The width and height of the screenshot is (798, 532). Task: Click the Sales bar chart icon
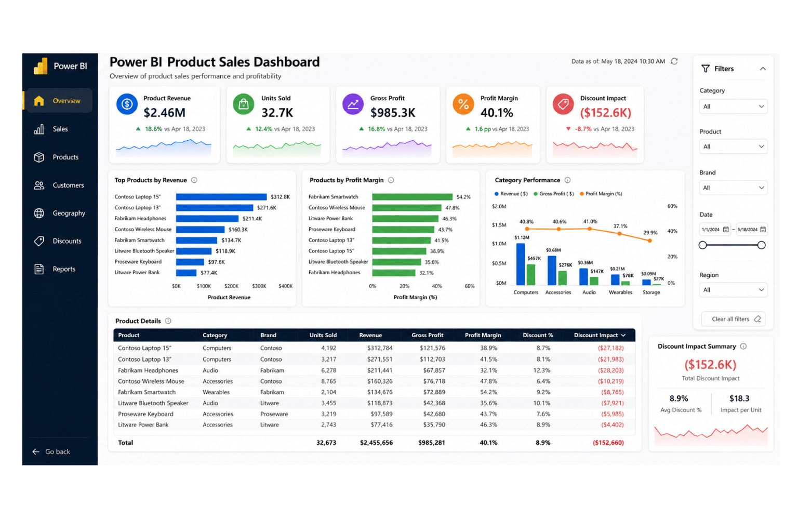click(x=39, y=129)
